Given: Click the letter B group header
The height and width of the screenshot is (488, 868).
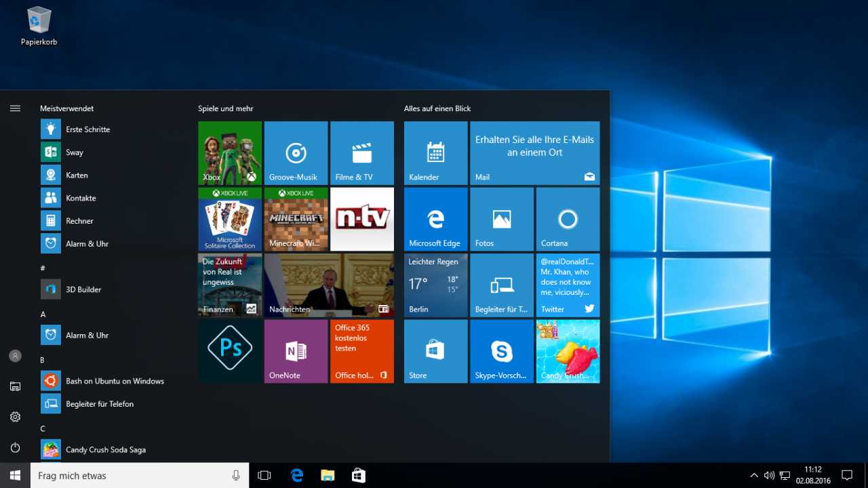Looking at the screenshot, I should [x=43, y=360].
